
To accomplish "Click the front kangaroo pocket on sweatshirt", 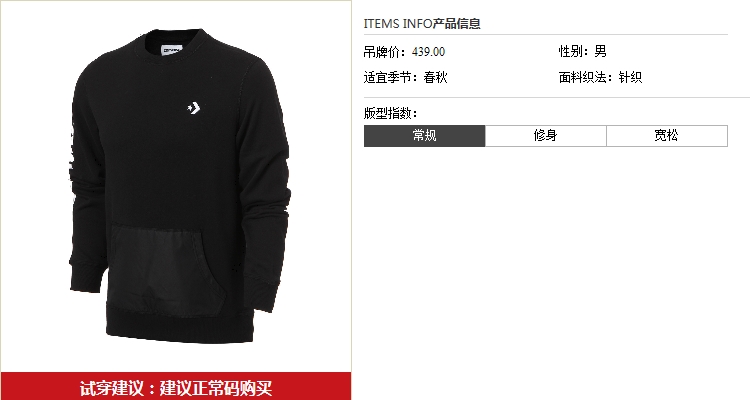I will (165, 270).
